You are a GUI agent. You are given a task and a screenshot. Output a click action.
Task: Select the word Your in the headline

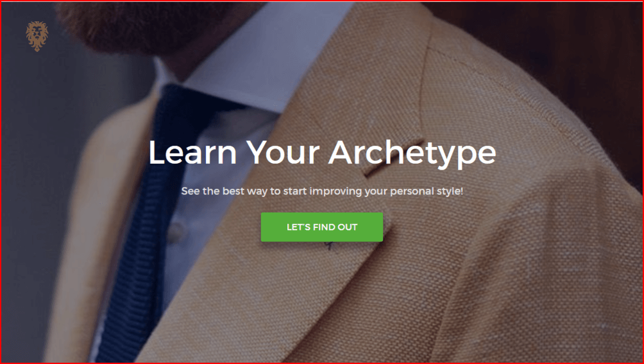click(x=283, y=152)
